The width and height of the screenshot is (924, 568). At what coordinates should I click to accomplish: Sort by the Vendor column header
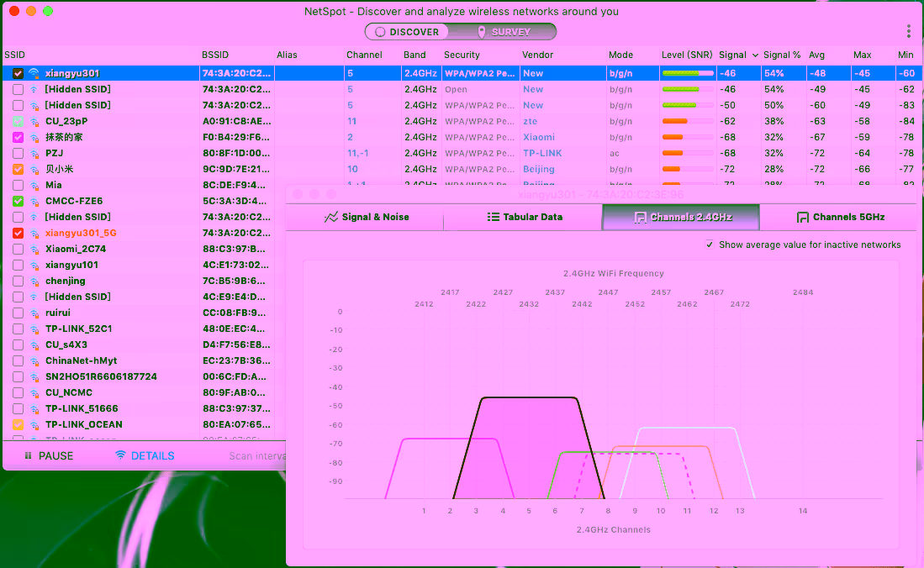coord(537,55)
